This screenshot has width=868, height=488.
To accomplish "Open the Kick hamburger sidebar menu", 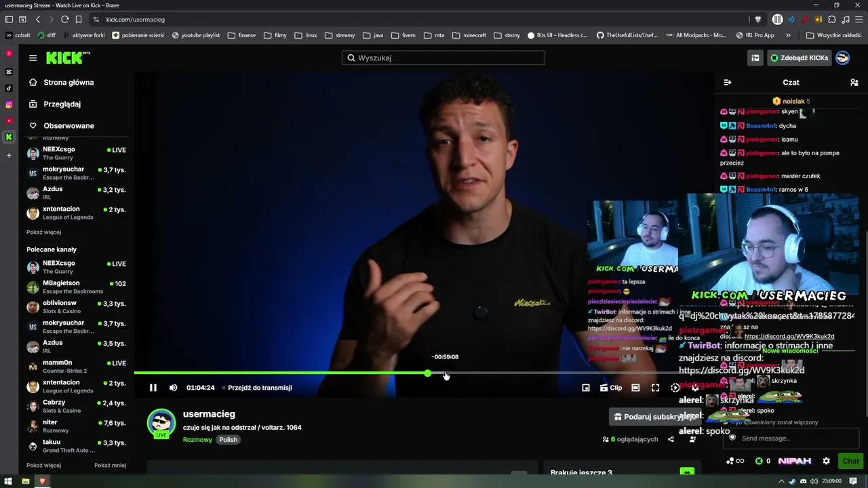I will click(x=33, y=58).
